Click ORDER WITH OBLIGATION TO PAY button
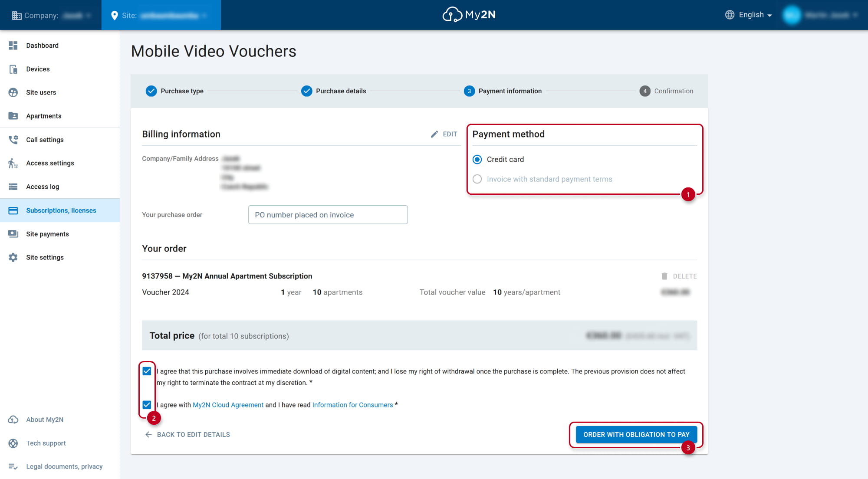The height and width of the screenshot is (479, 868). 636,434
